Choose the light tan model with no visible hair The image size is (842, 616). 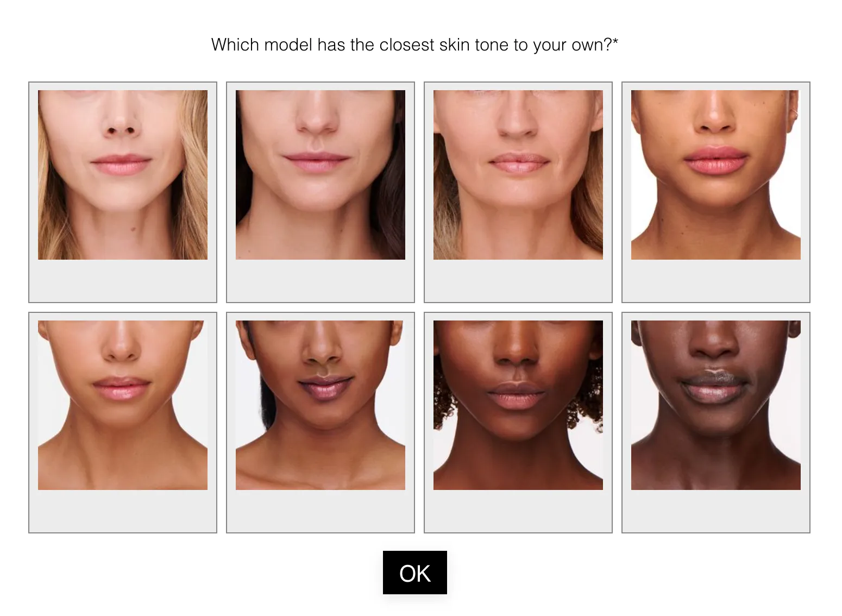(123, 405)
